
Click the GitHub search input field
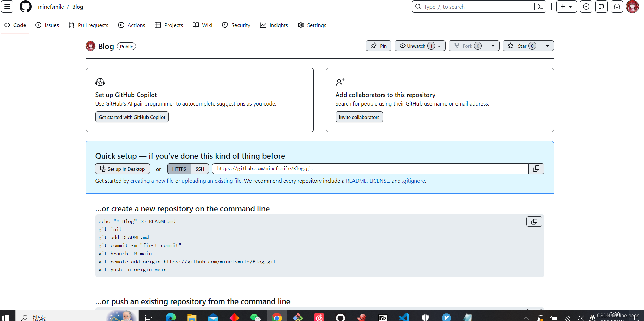[479, 7]
